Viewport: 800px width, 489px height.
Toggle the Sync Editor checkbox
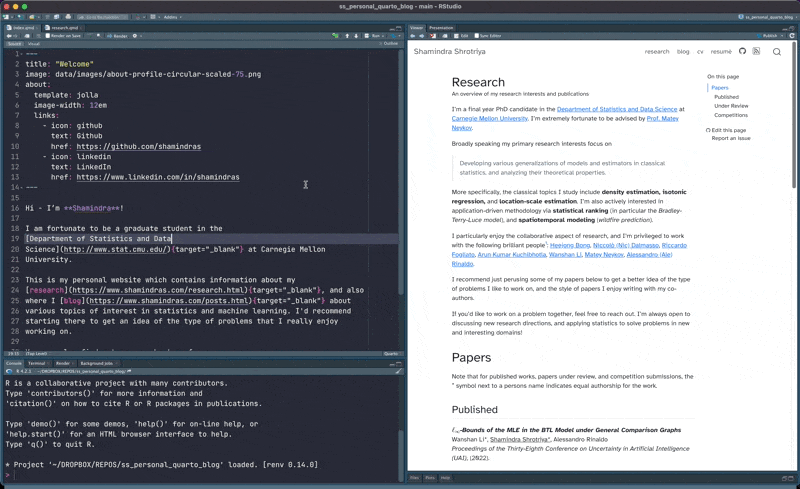click(477, 36)
